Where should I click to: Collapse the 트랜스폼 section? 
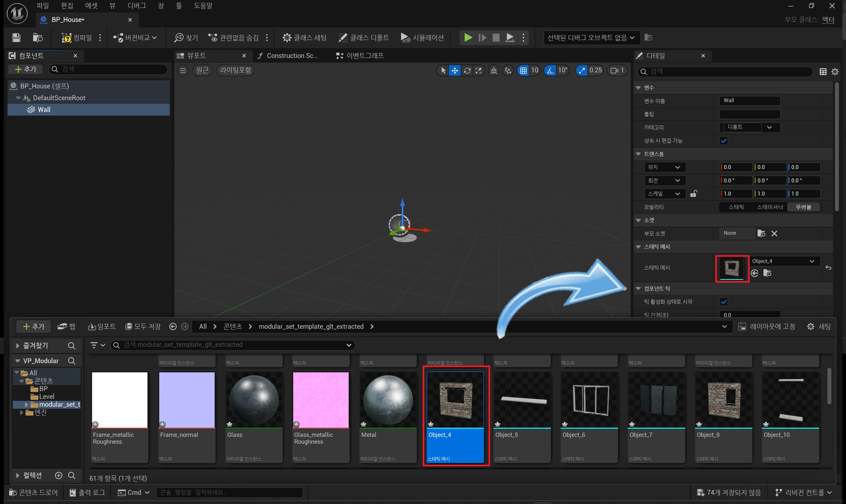[x=638, y=154]
